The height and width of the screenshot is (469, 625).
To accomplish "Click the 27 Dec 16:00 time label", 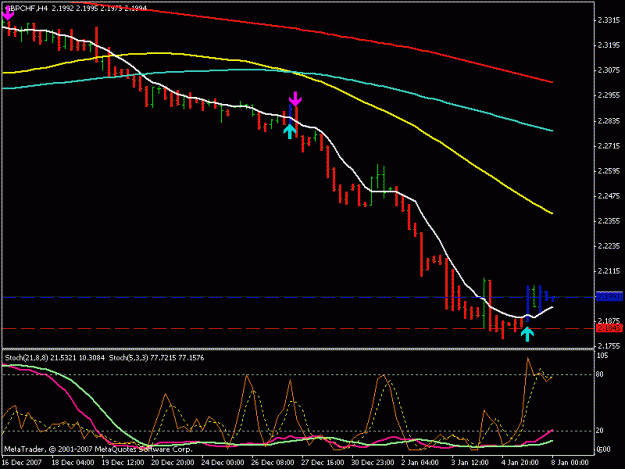I will click(322, 463).
